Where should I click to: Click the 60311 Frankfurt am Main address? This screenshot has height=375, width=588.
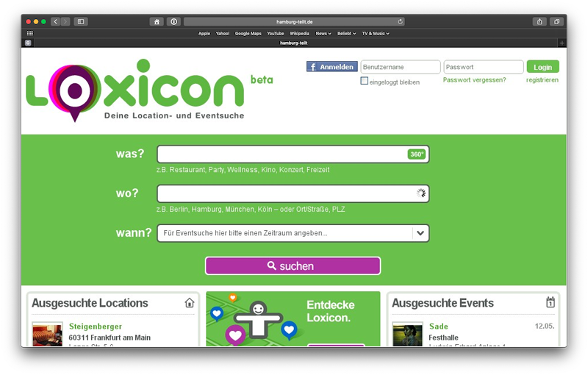[110, 337]
